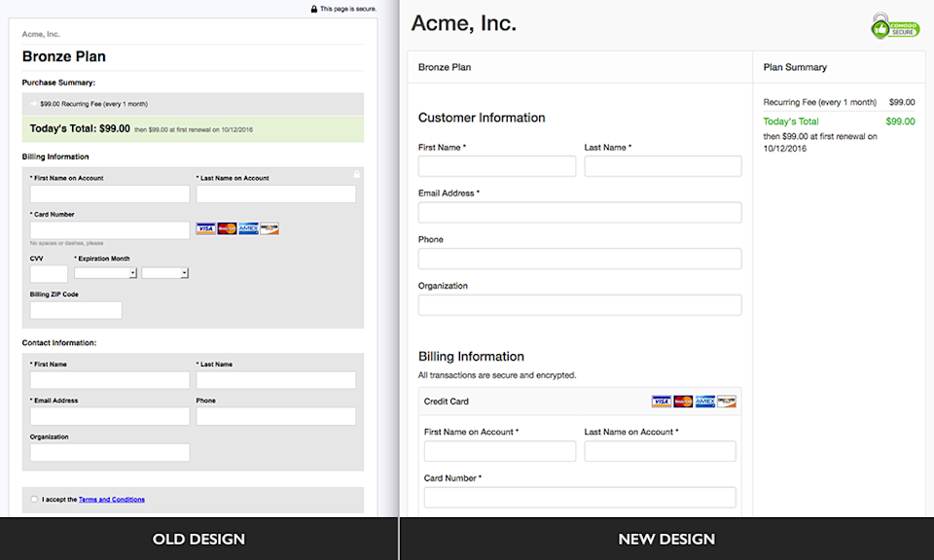Click the 'Today's Total: $99.00' text in old design

click(x=80, y=128)
